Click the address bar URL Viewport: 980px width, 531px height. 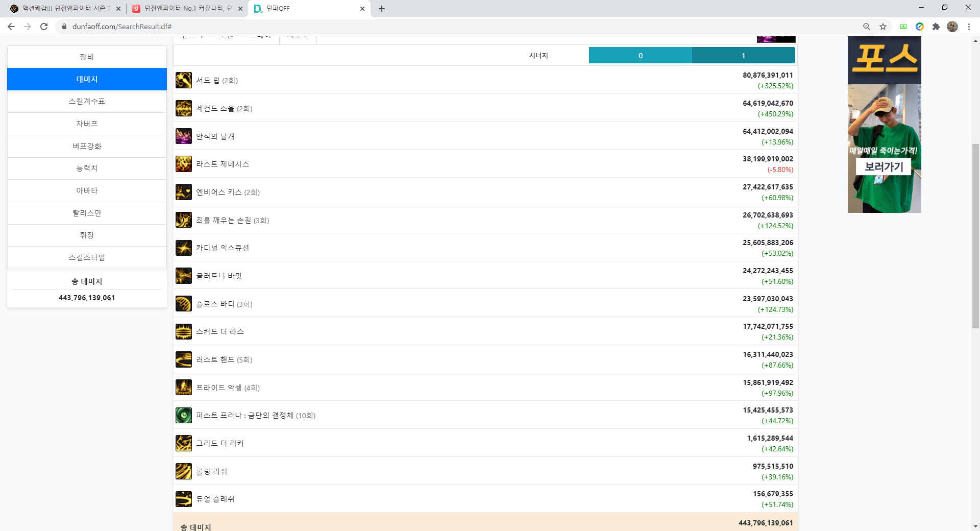coord(121,27)
